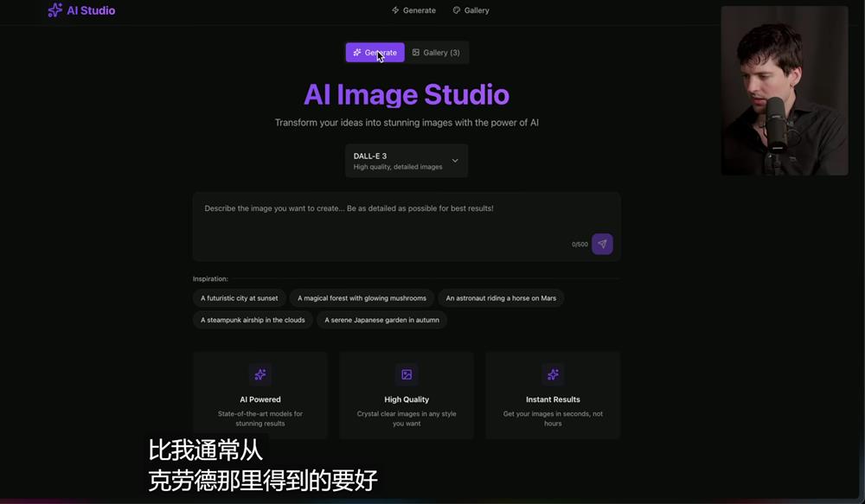Select the Generate tab below the header

(x=375, y=52)
